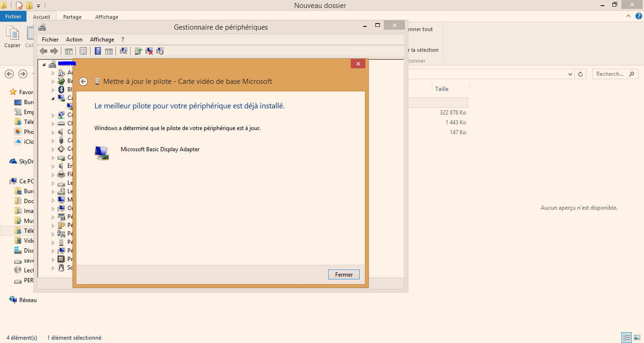Click the refresh icon next to the Explorer address bar
The width and height of the screenshot is (644, 343).
[581, 74]
